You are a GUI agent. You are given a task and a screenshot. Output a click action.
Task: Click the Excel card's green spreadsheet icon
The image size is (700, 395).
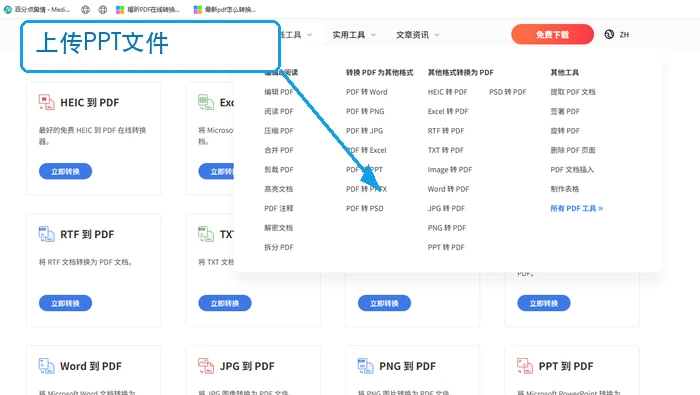click(x=206, y=102)
